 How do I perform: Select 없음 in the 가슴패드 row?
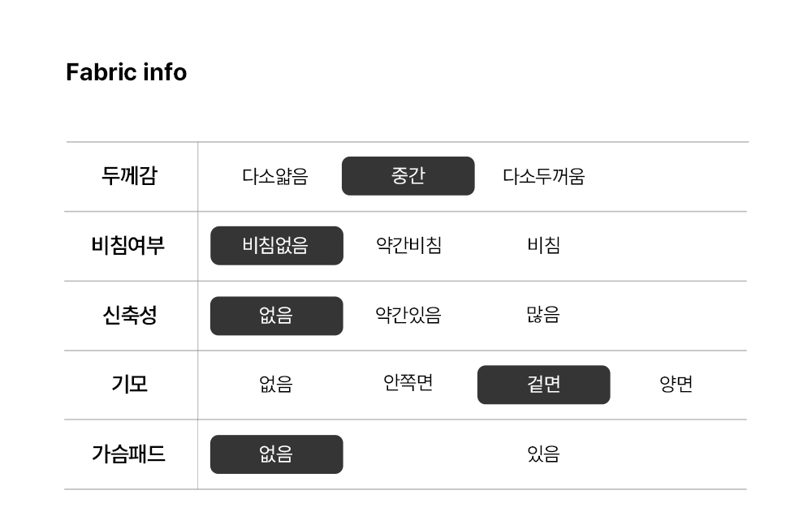click(276, 454)
